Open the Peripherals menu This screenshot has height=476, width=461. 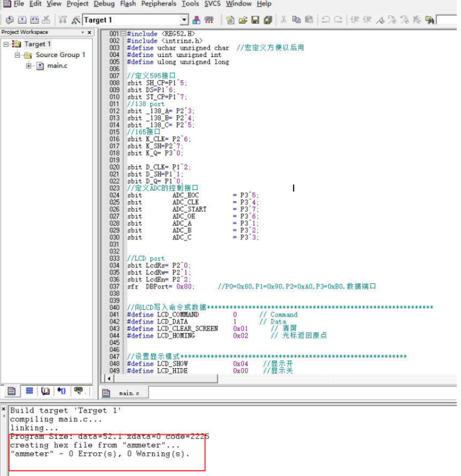[x=158, y=4]
